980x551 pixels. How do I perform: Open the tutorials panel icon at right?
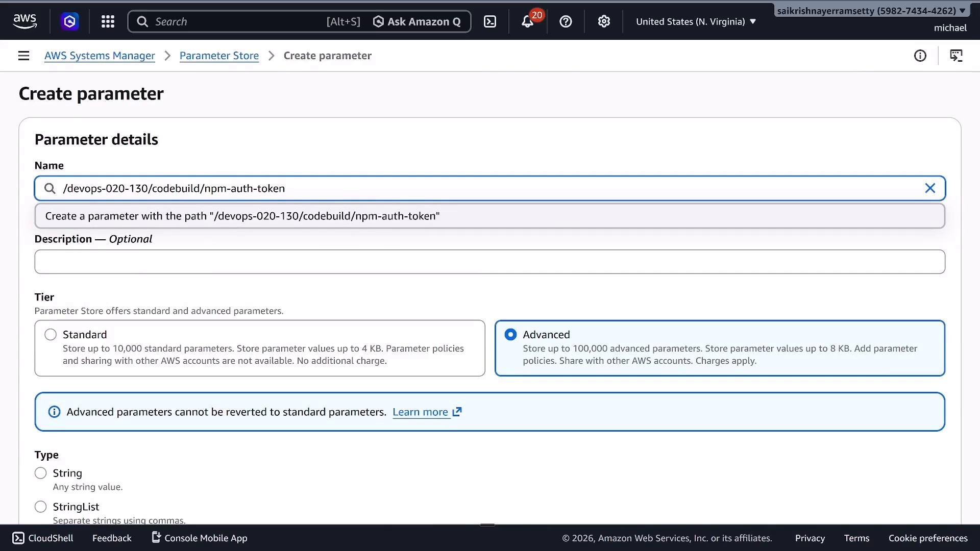click(956, 56)
